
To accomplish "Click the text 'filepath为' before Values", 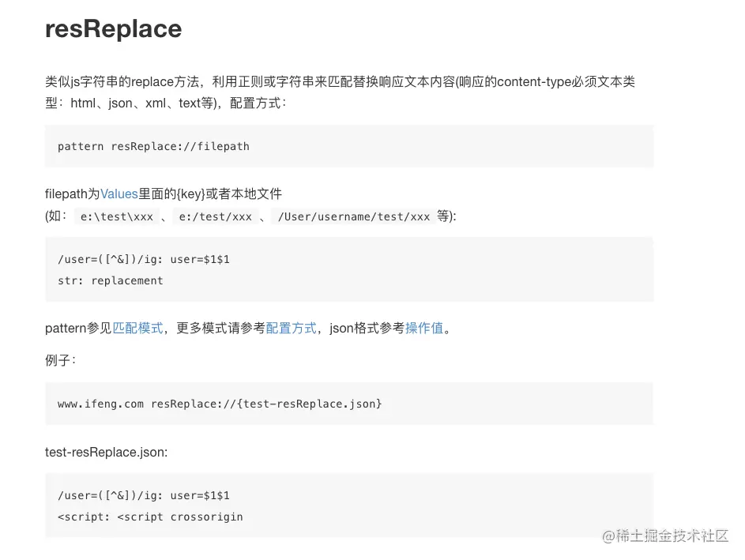I will [x=72, y=194].
